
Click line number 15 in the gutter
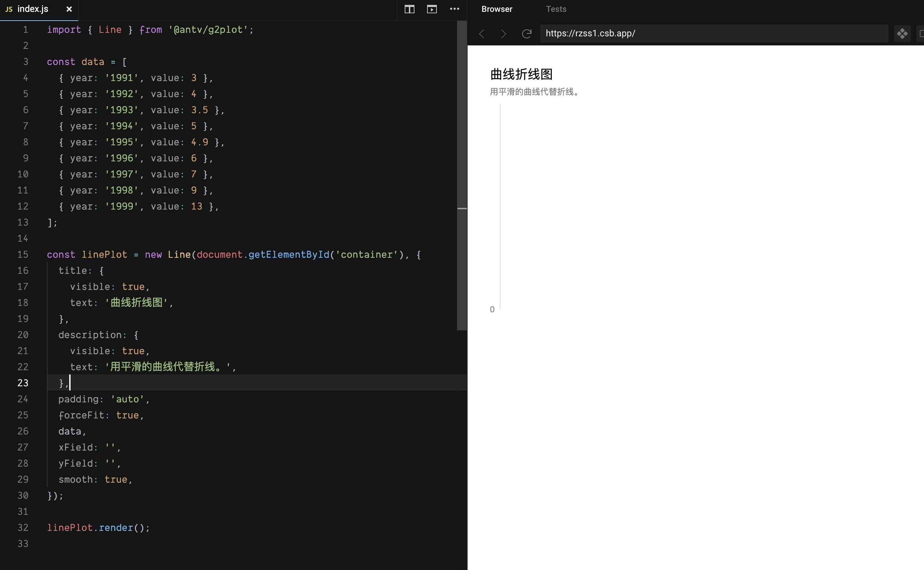(22, 255)
